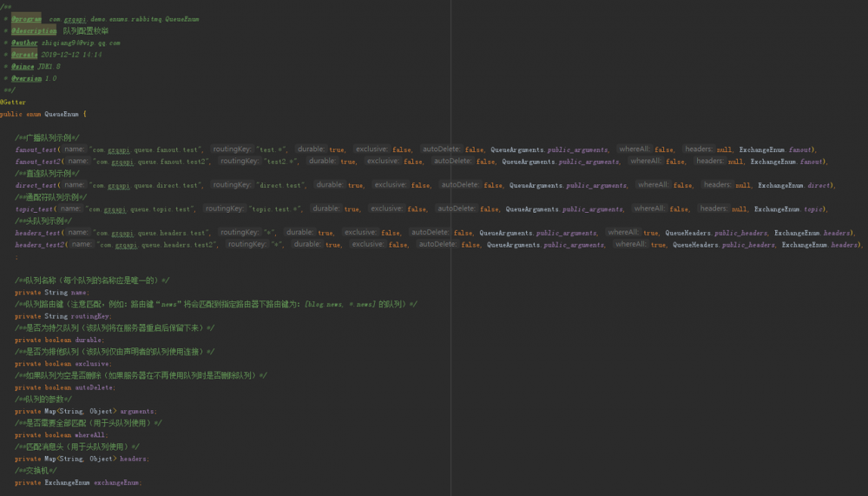Click the routingKey value "topic.test.*"
Screen dimensions: 868x496
click(275, 209)
